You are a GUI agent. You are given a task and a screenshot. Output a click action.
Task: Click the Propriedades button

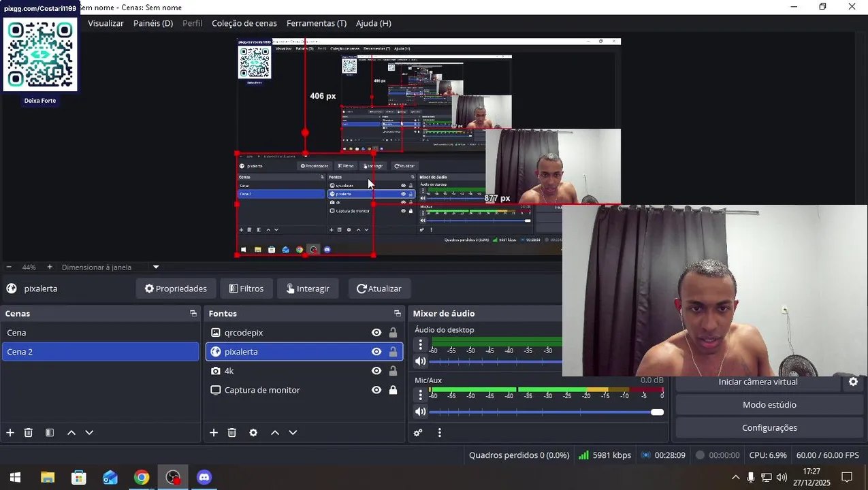tap(176, 289)
